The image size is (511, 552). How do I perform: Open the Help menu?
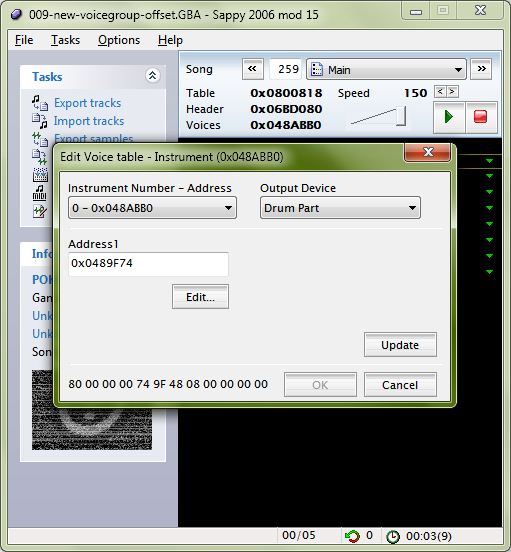coord(170,40)
